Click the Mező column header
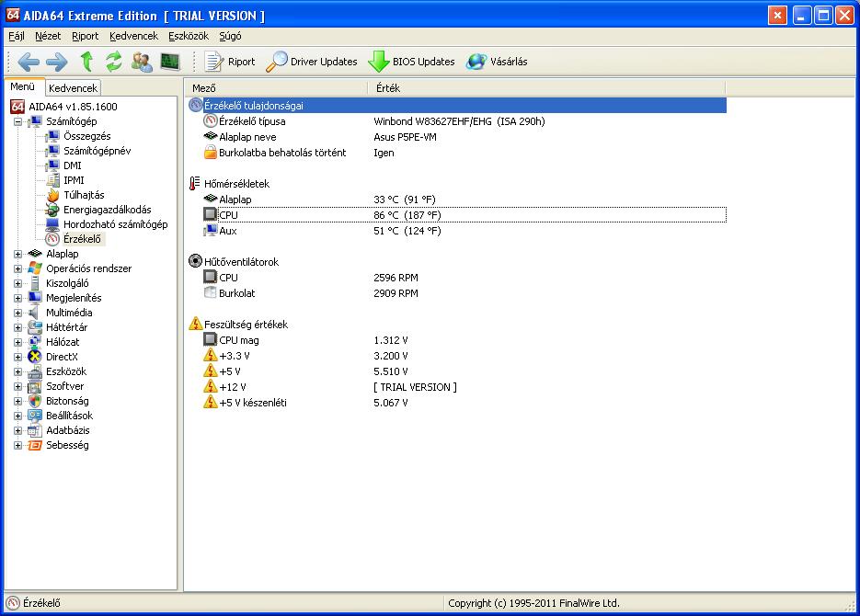This screenshot has height=616, width=860. [277, 88]
